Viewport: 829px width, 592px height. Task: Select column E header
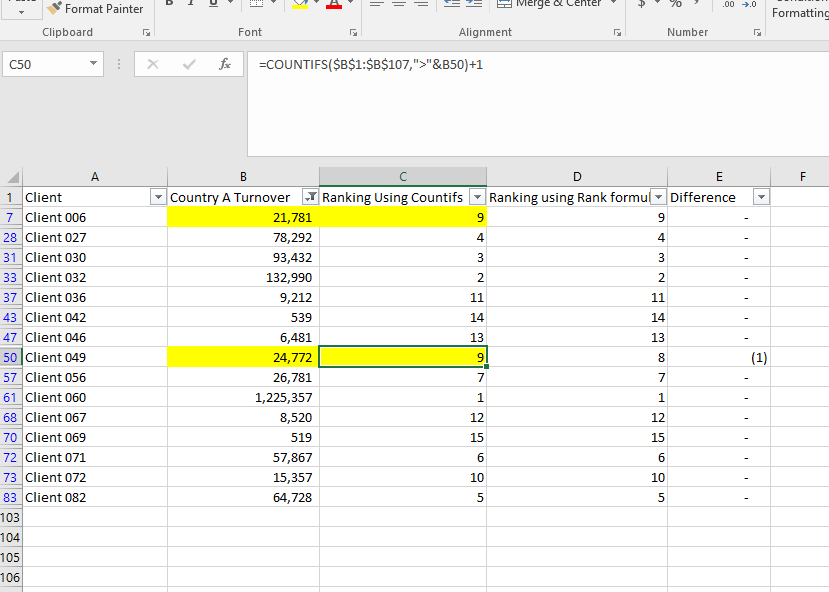tap(719, 177)
